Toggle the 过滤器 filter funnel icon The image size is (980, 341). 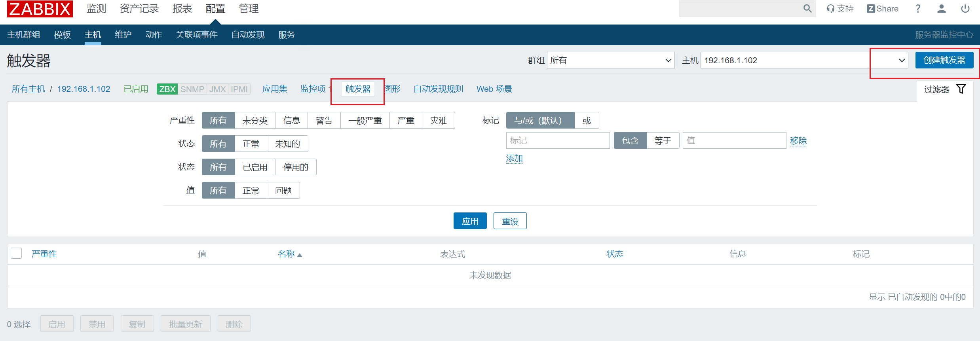[x=961, y=89]
